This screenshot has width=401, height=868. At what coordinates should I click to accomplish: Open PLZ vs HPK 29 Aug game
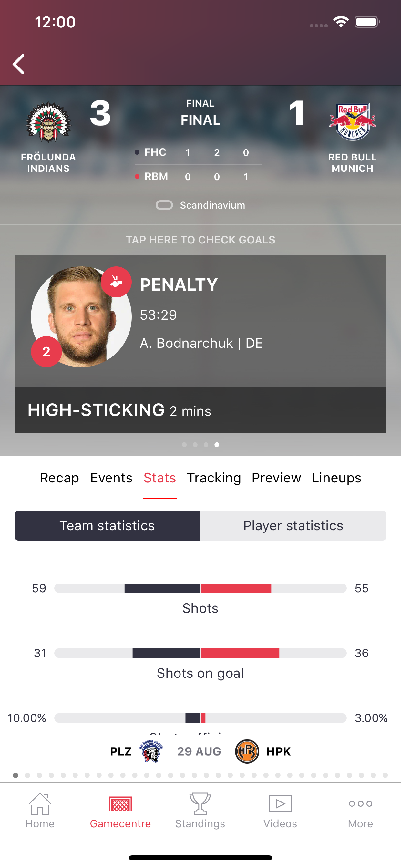tap(200, 751)
